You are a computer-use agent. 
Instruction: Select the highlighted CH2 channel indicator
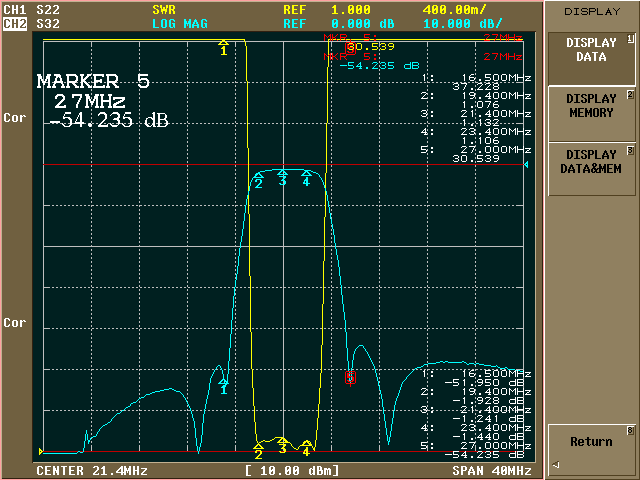(x=14, y=22)
